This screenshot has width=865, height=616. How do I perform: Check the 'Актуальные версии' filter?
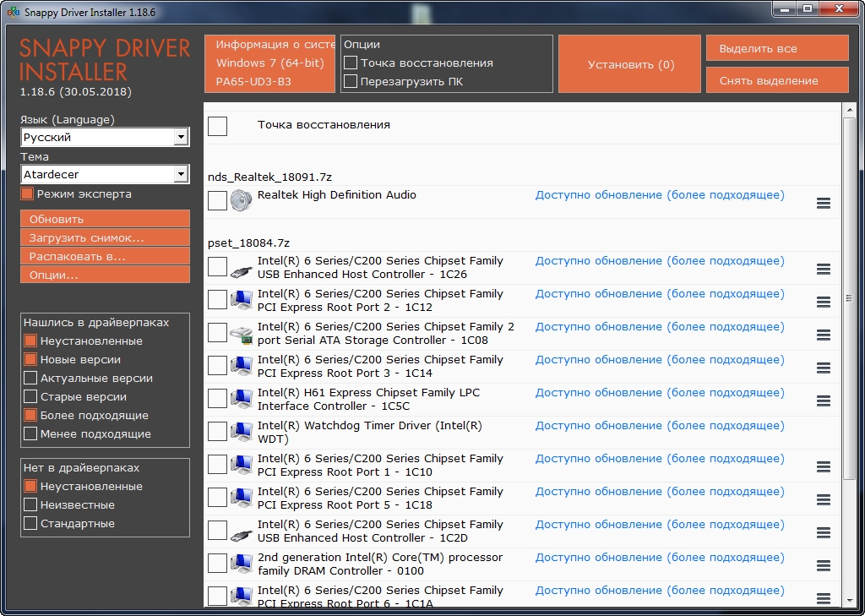coord(30,379)
